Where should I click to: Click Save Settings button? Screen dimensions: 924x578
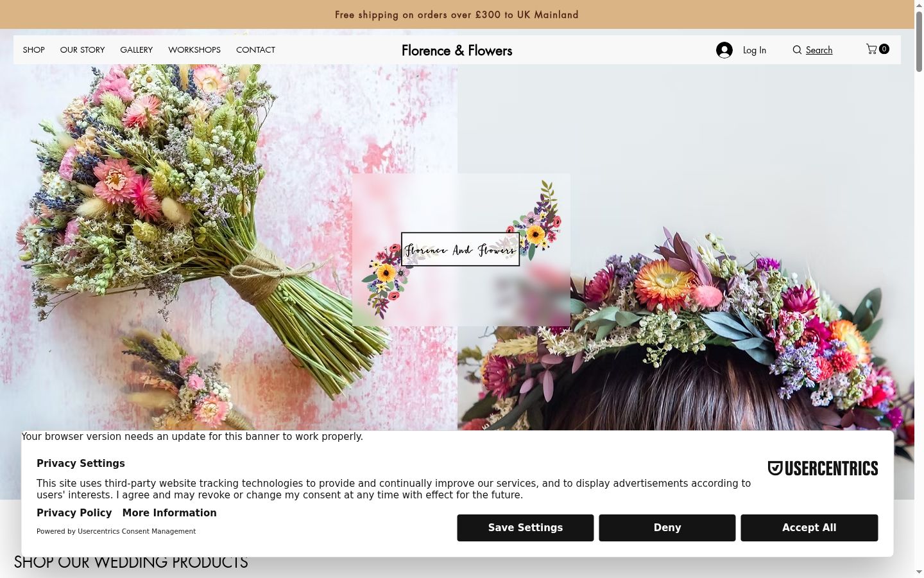[526, 528]
